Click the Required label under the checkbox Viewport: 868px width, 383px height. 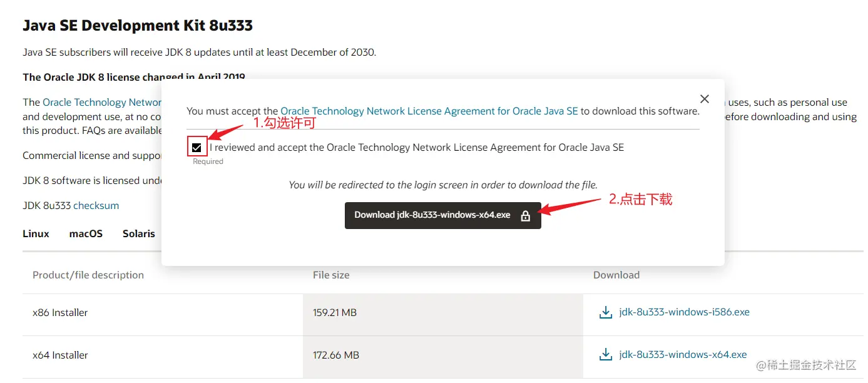(208, 161)
